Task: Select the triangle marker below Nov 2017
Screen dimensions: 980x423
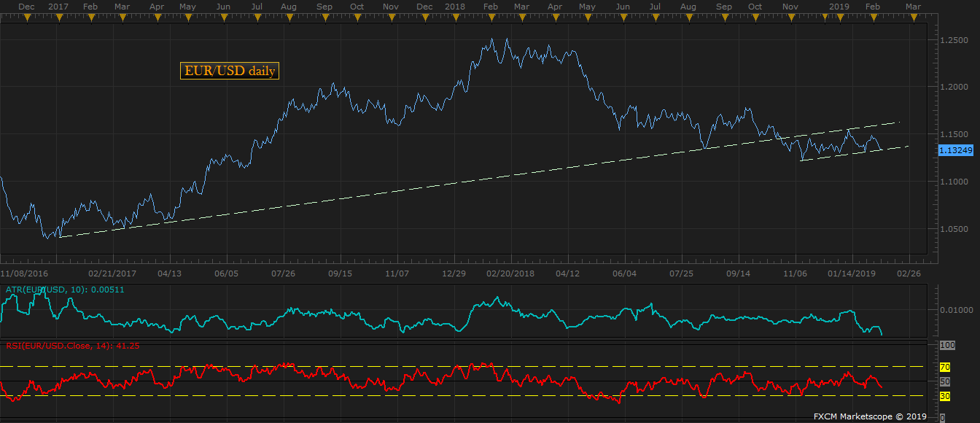Action: tap(391, 18)
